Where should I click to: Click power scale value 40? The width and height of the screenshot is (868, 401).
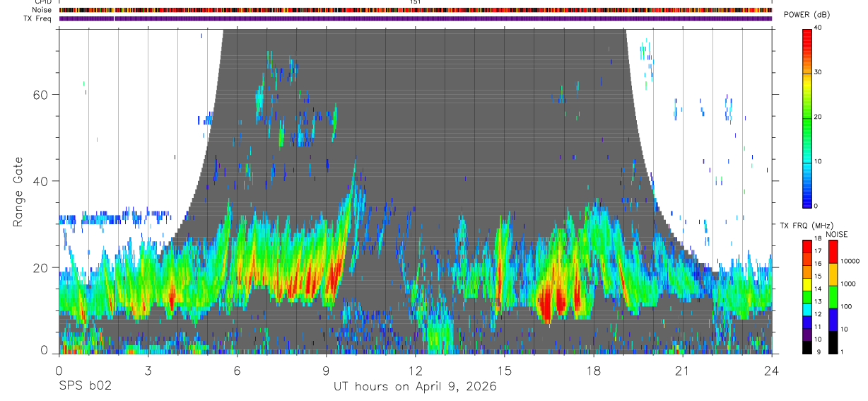818,28
